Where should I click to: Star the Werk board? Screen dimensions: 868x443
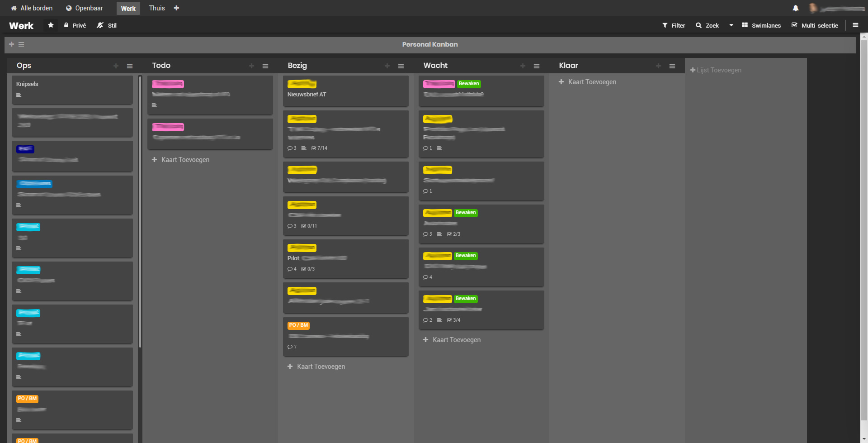point(51,25)
